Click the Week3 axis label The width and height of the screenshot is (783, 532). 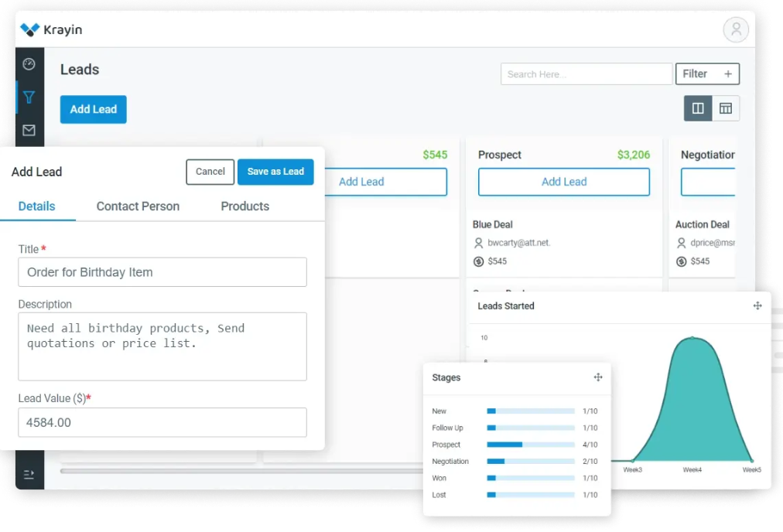[632, 469]
